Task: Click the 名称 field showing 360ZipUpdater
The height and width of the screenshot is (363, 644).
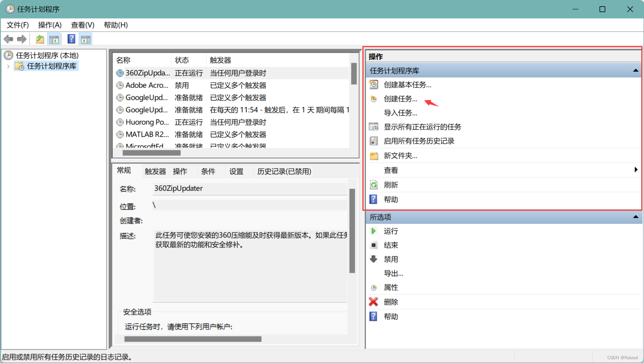Action: [250, 189]
